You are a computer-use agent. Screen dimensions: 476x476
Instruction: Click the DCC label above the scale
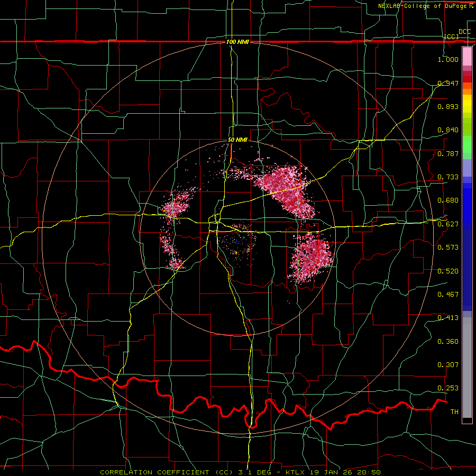(464, 32)
